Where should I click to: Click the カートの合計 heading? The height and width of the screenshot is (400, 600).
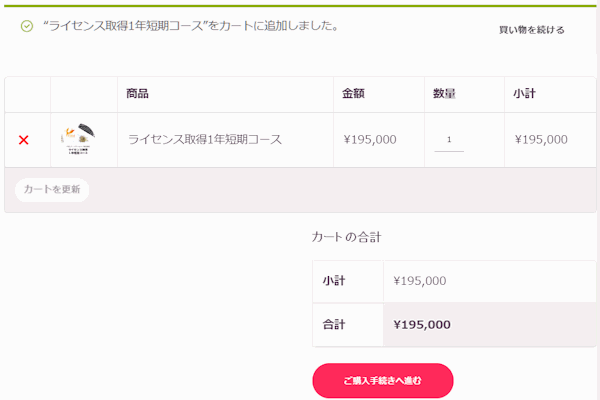click(346, 237)
